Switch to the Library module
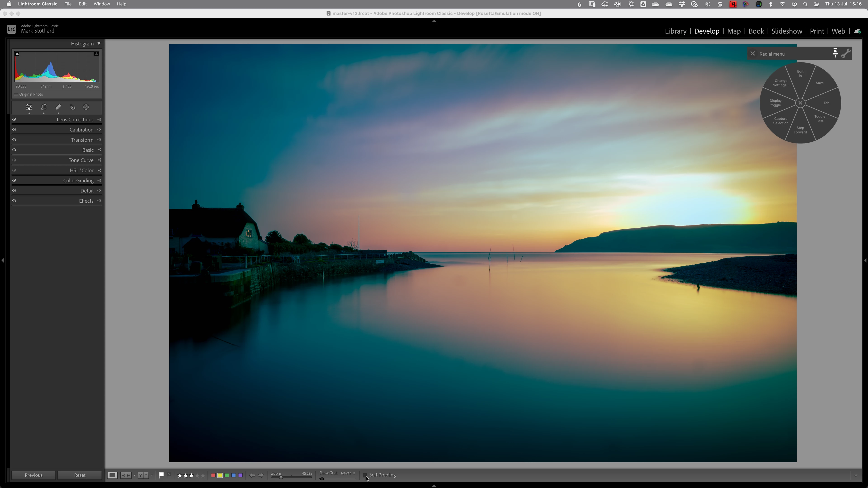The height and width of the screenshot is (488, 868). pyautogui.click(x=675, y=31)
